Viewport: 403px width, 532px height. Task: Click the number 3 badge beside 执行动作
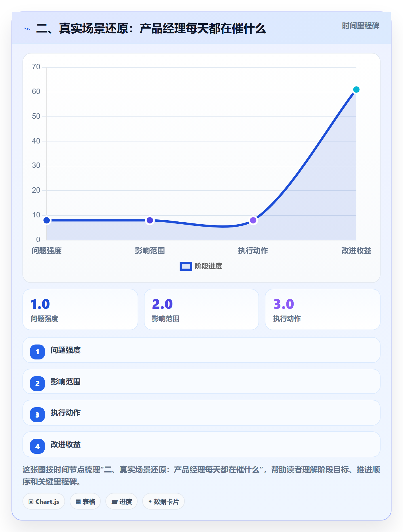[x=37, y=415]
